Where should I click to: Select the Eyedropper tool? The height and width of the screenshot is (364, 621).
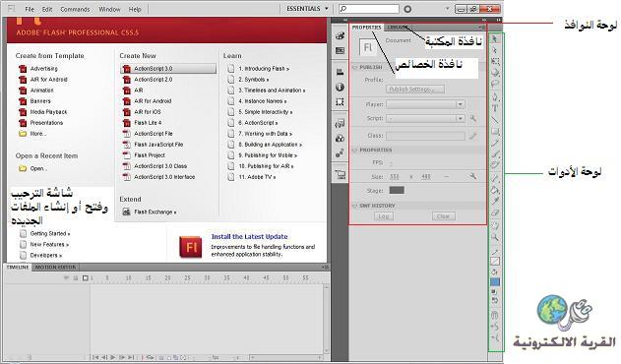pos(495,202)
